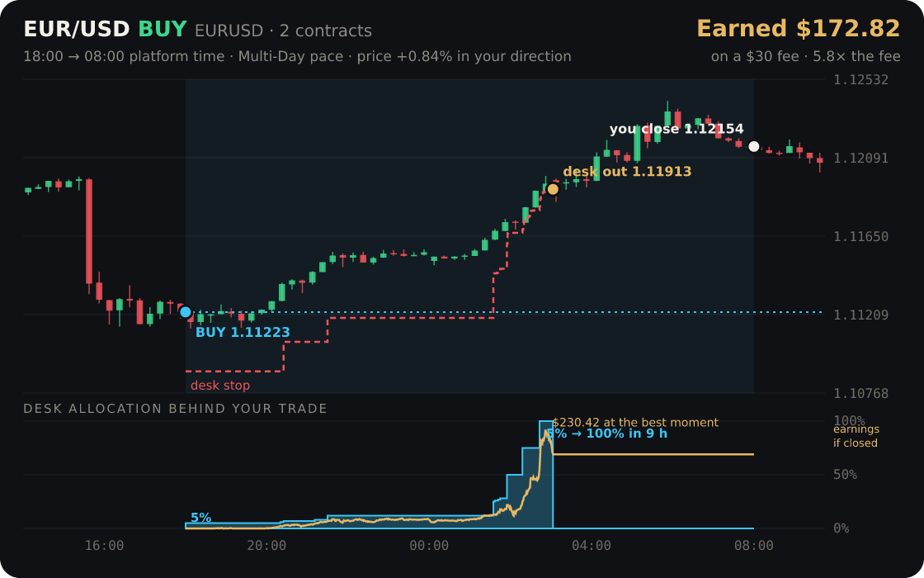Click the 00:00 time axis label
The width and height of the screenshot is (924, 578).
pos(429,546)
